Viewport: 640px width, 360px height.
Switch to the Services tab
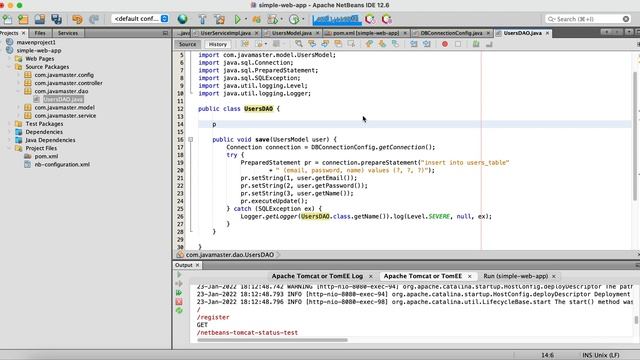click(x=68, y=33)
